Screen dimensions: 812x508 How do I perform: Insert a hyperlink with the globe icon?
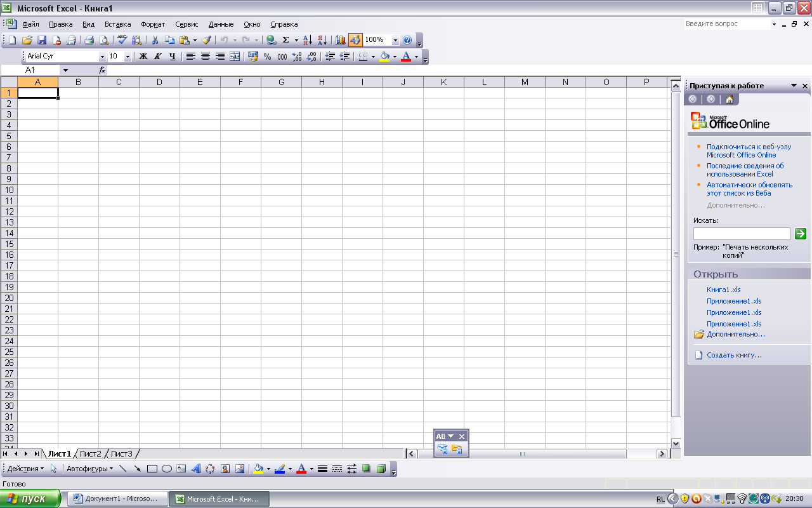pos(272,40)
